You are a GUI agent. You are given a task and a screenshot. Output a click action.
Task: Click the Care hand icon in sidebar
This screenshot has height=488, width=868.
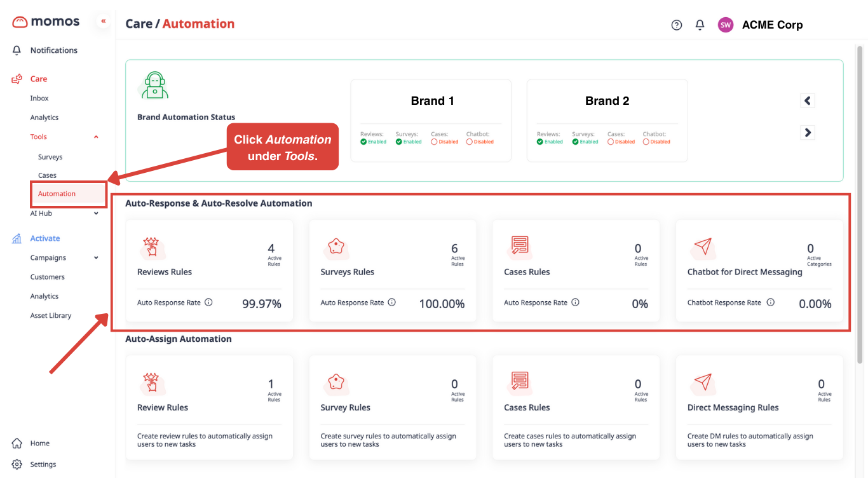(x=17, y=78)
